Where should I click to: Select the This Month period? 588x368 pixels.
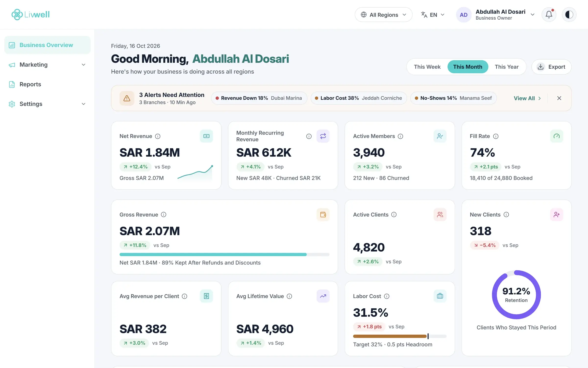point(467,67)
